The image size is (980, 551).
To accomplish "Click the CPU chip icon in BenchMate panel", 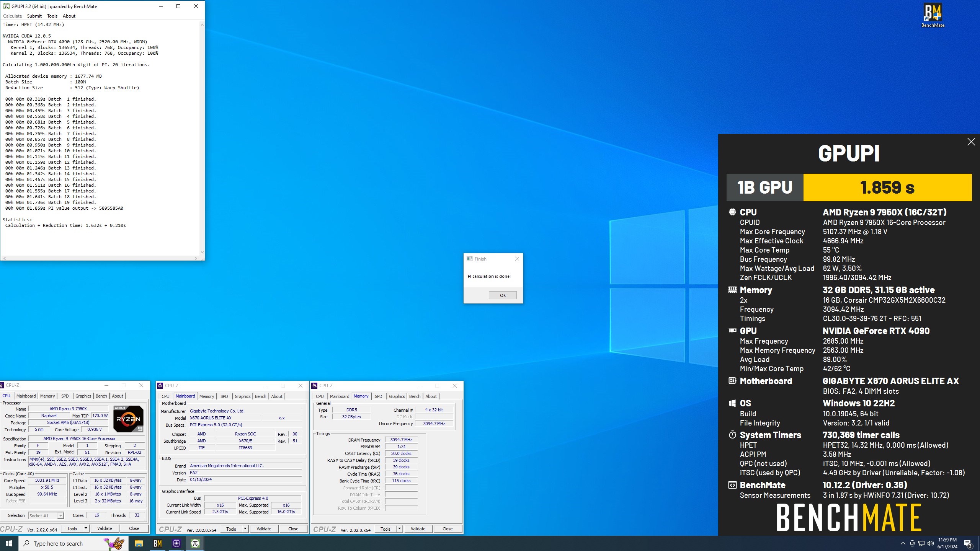I will click(x=732, y=212).
